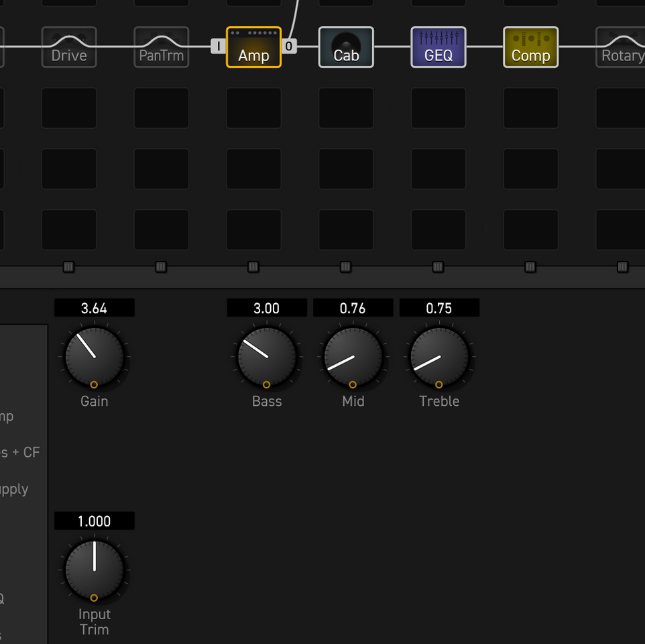The image size is (645, 644).
Task: Click the column handle under the Comp column
Action: [530, 267]
